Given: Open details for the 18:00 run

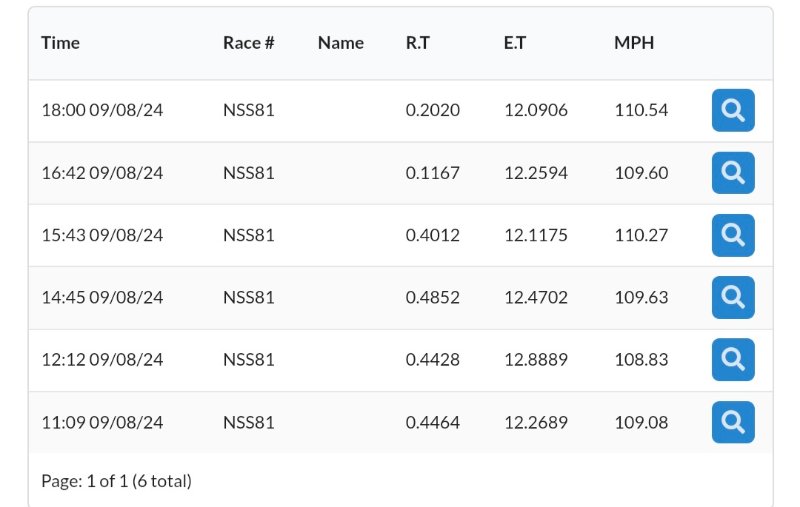Looking at the screenshot, I should point(733,111).
